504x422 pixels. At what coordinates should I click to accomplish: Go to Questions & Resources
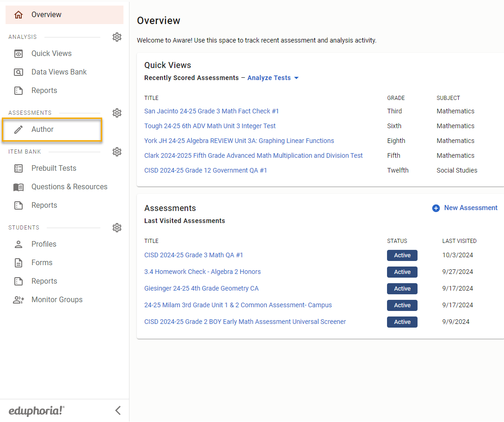click(x=69, y=187)
